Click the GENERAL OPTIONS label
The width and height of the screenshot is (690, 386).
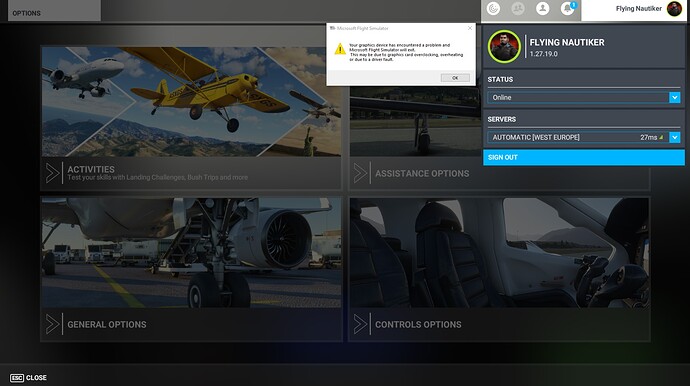[107, 324]
